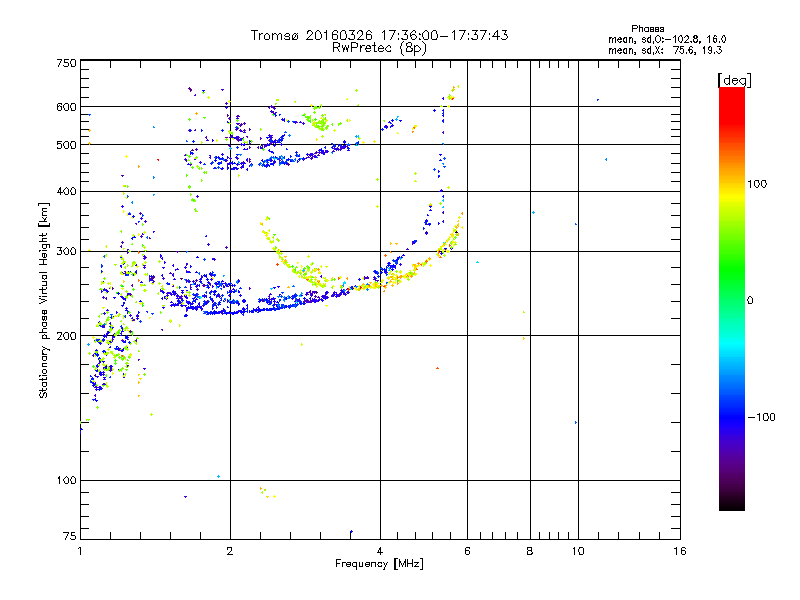Click the 'RwPretec (8p)' subtitle
Viewport: 800px width, 600px height.
(379, 48)
